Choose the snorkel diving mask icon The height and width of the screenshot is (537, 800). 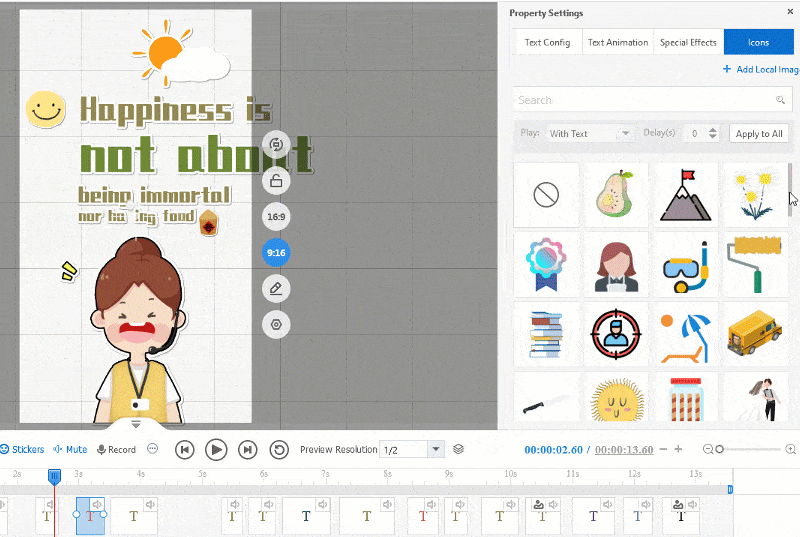pos(685,265)
